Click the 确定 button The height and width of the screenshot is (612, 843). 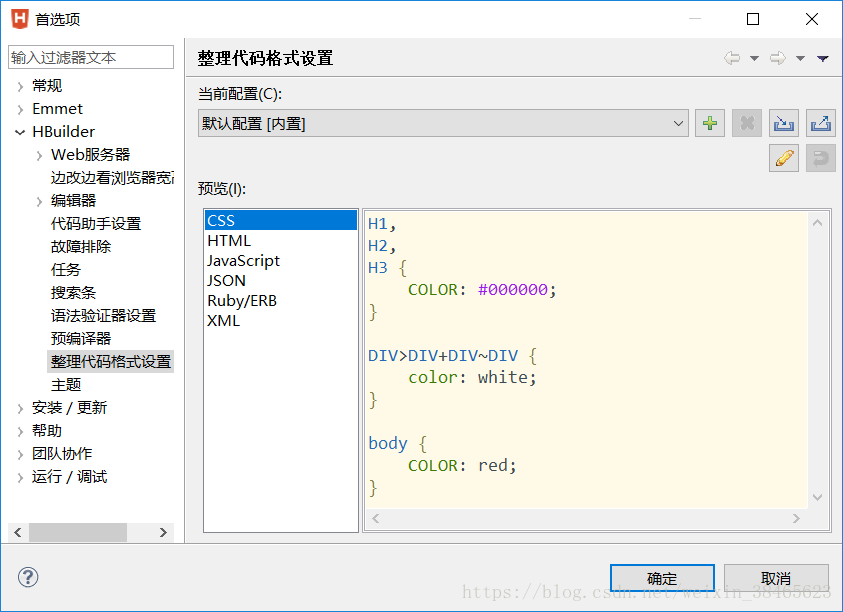pyautogui.click(x=662, y=578)
